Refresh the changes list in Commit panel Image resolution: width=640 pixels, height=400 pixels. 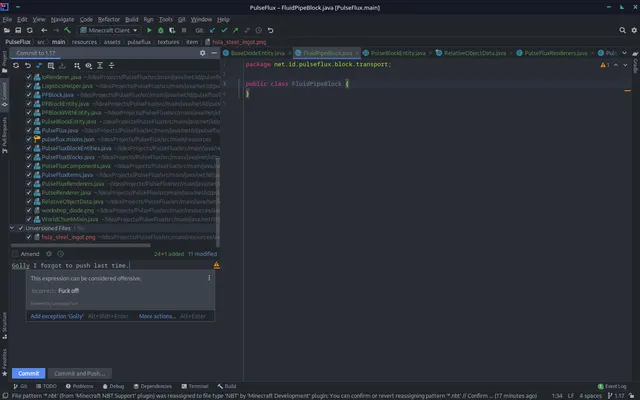(x=16, y=65)
